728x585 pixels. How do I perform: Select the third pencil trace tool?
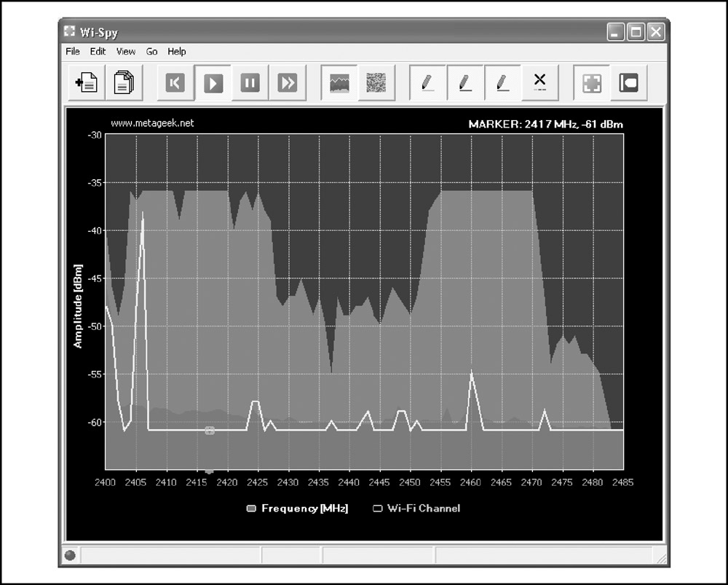(x=502, y=83)
